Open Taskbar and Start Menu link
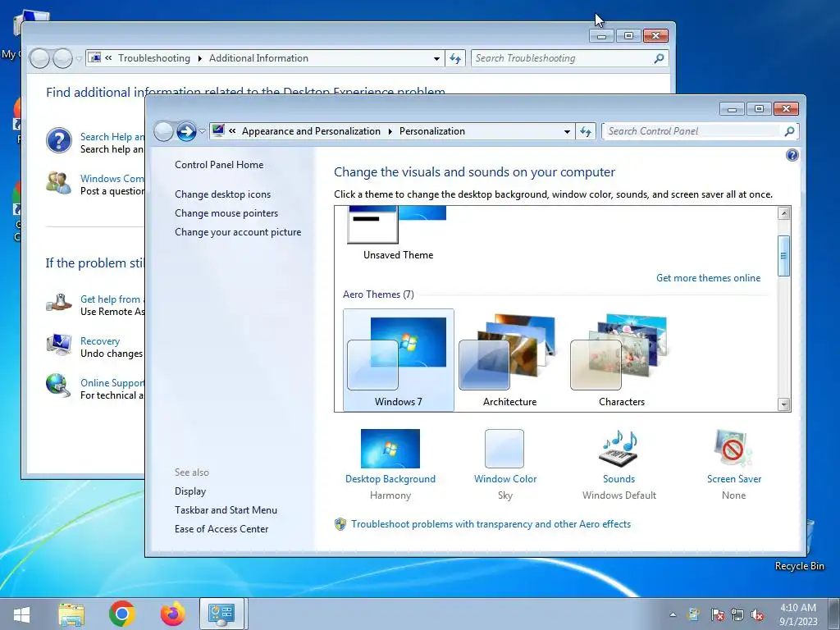This screenshot has width=840, height=630. 226,510
